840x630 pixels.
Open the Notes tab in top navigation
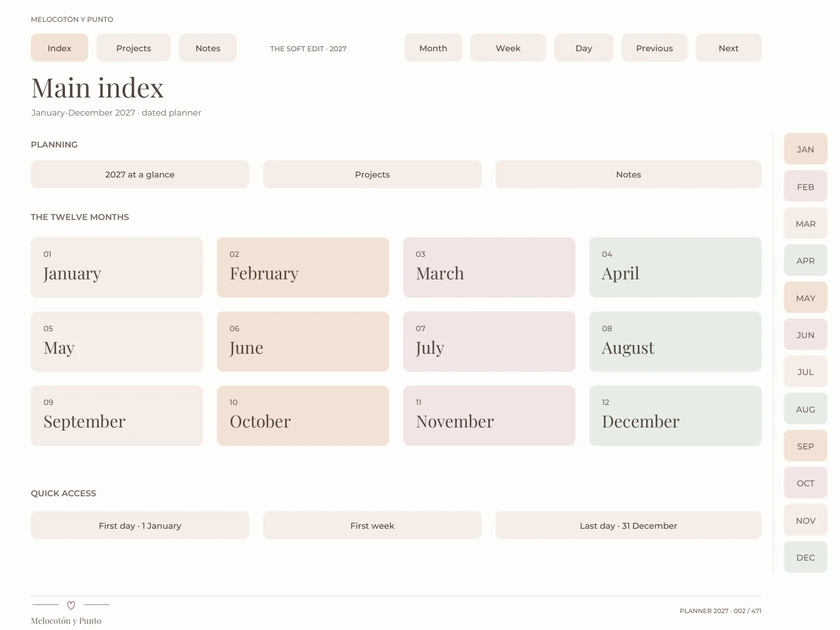pyautogui.click(x=208, y=48)
